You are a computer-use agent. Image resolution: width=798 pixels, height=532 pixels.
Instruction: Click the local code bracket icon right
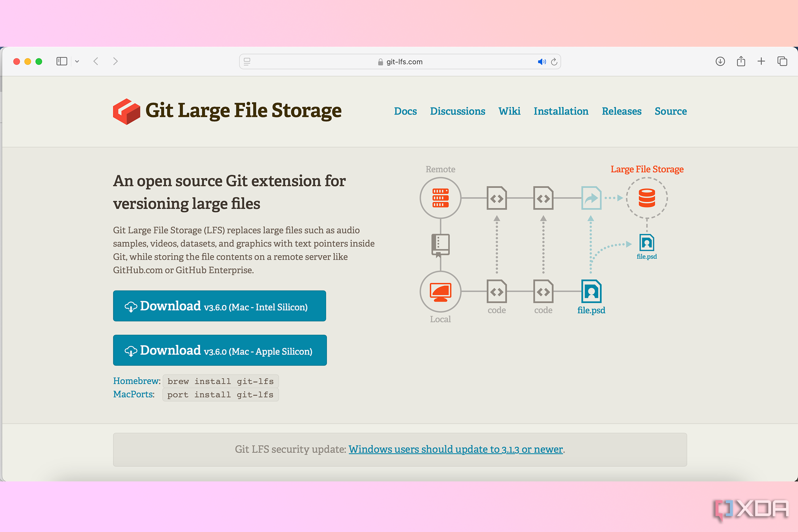coord(543,291)
